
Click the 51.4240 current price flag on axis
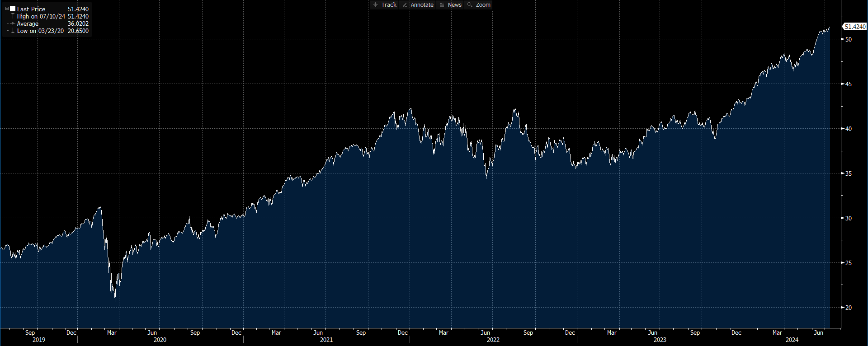coord(855,27)
